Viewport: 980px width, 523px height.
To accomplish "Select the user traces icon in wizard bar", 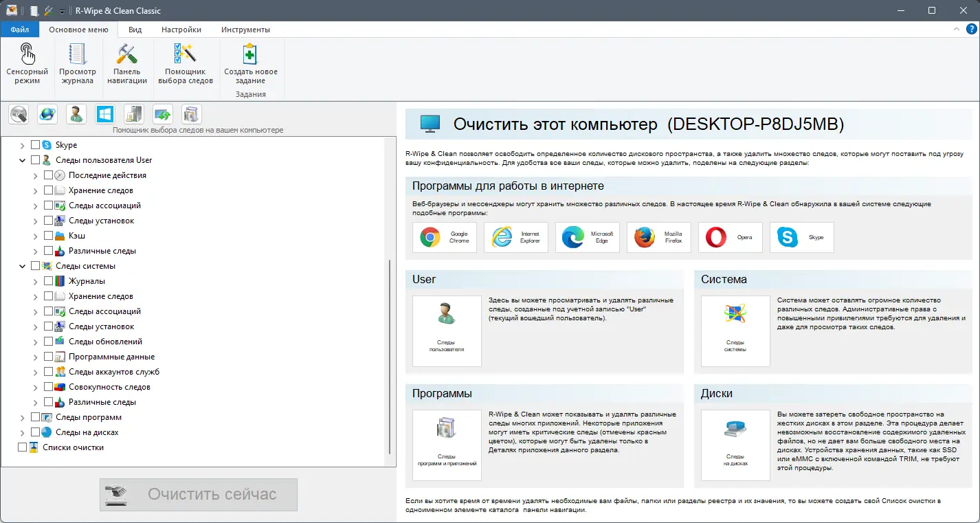I will [76, 113].
